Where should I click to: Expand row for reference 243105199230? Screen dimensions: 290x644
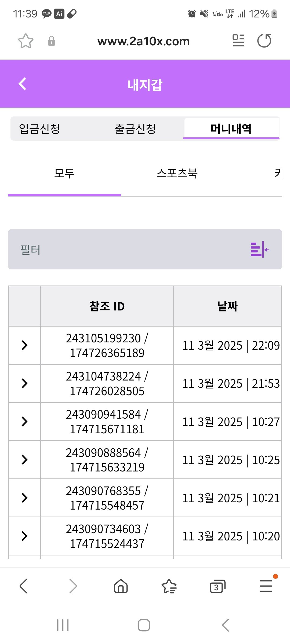pos(24,345)
